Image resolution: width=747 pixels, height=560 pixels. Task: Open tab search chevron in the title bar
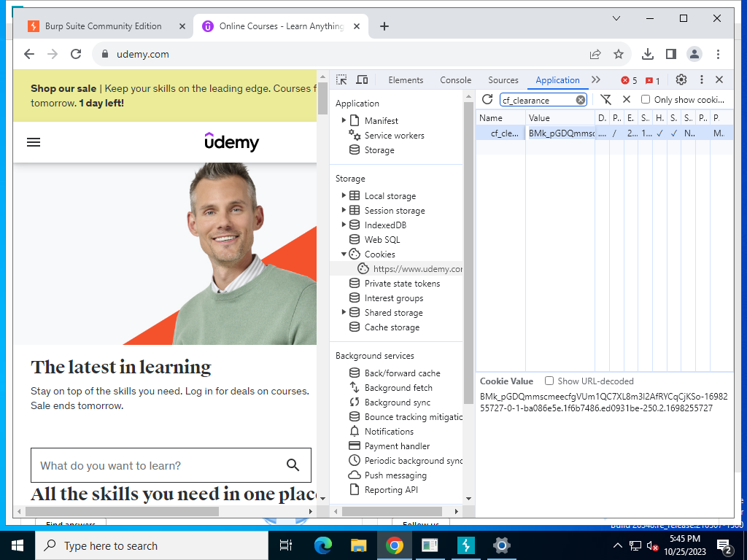click(x=616, y=18)
